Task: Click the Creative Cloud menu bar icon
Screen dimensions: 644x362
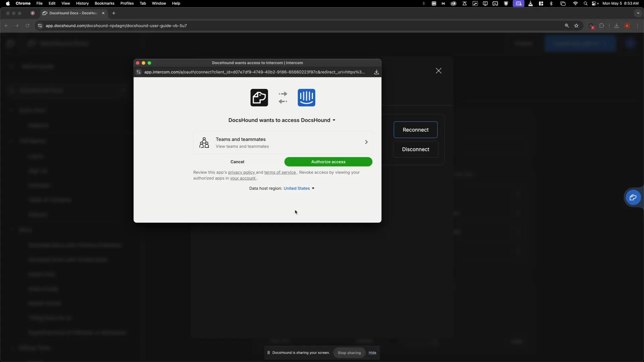Action: click(453, 3)
